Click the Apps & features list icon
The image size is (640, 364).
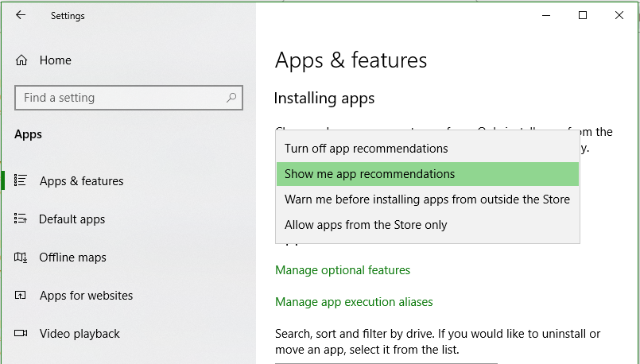(21, 180)
